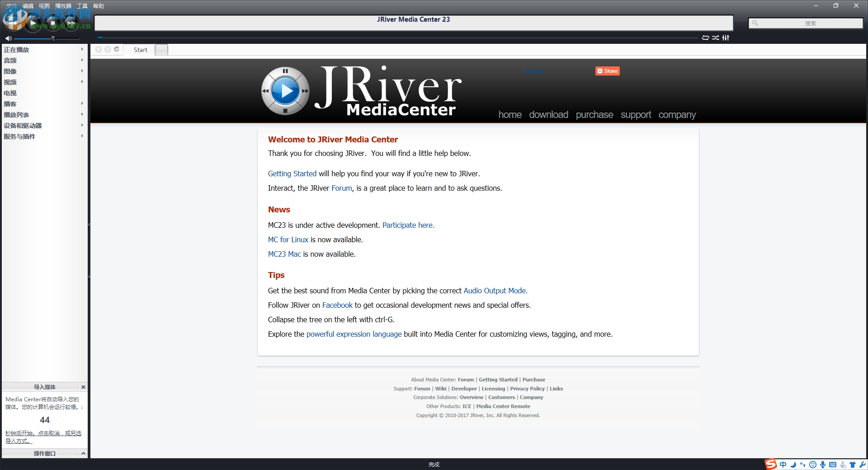The width and height of the screenshot is (868, 470).
Task: Open the 编辑 menu
Action: pyautogui.click(x=28, y=6)
